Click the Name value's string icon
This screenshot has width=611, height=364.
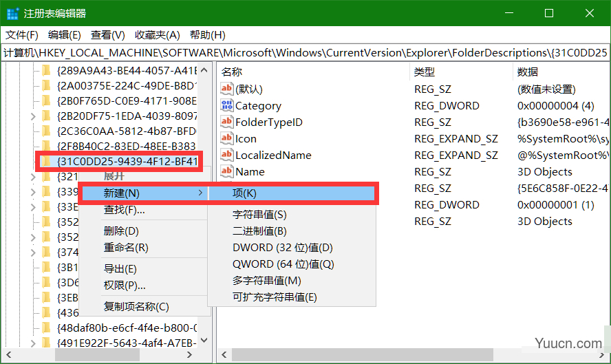click(227, 171)
